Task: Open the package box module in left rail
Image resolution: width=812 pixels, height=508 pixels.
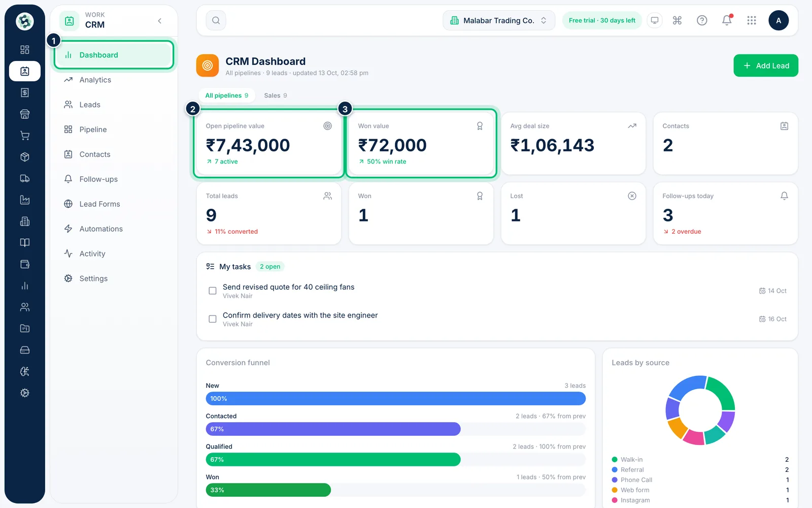Action: pos(24,157)
